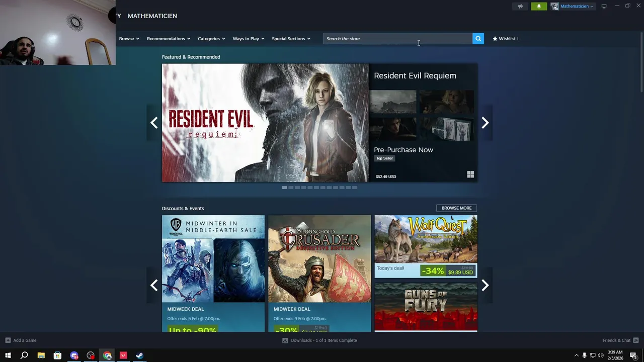Click the Top Seller tag
The height and width of the screenshot is (362, 644).
pyautogui.click(x=384, y=158)
